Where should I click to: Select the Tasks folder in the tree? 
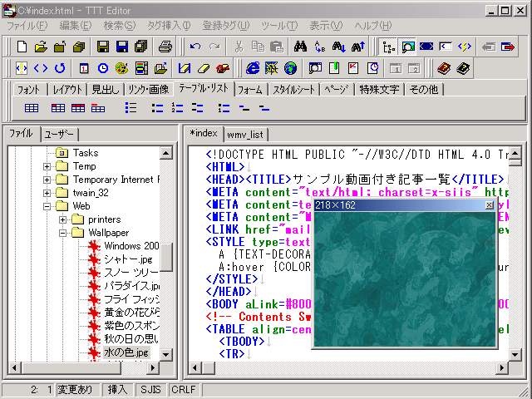coord(86,153)
